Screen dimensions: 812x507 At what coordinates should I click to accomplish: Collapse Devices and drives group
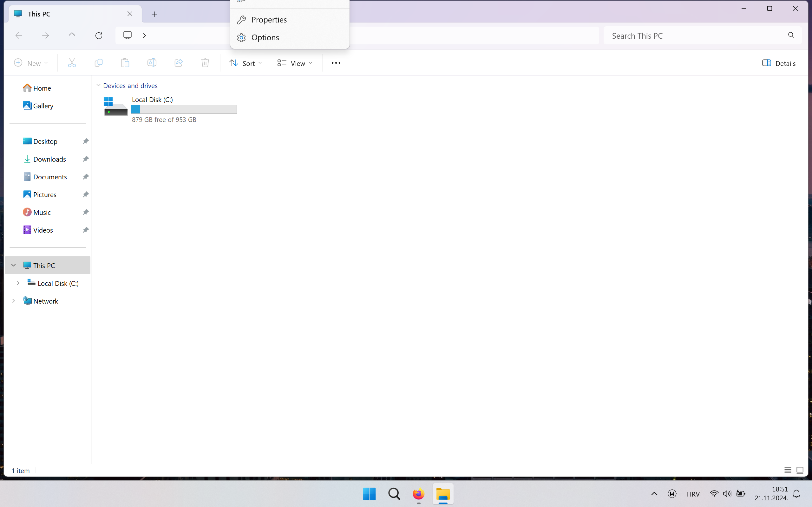pyautogui.click(x=98, y=86)
